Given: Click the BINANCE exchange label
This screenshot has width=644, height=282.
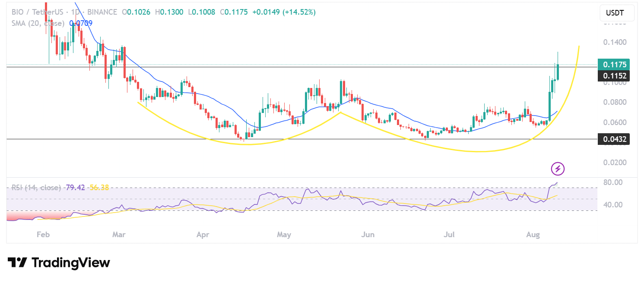Looking at the screenshot, I should [x=102, y=12].
